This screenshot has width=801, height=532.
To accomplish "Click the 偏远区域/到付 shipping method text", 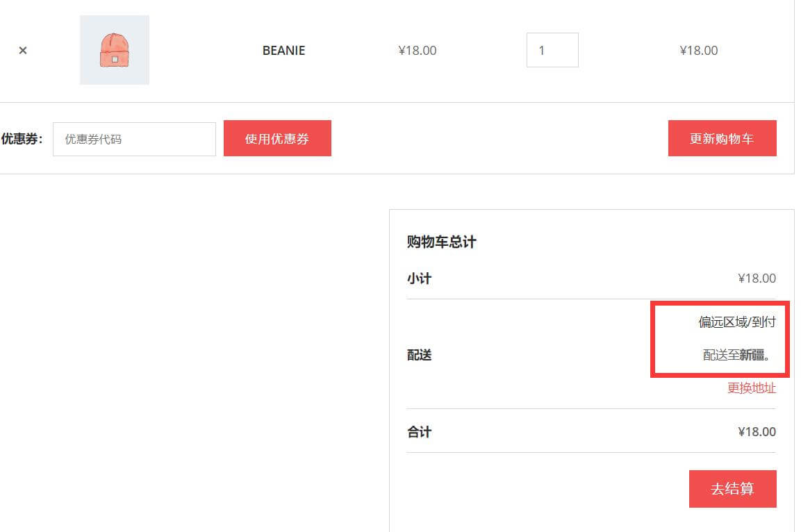I will coord(736,322).
